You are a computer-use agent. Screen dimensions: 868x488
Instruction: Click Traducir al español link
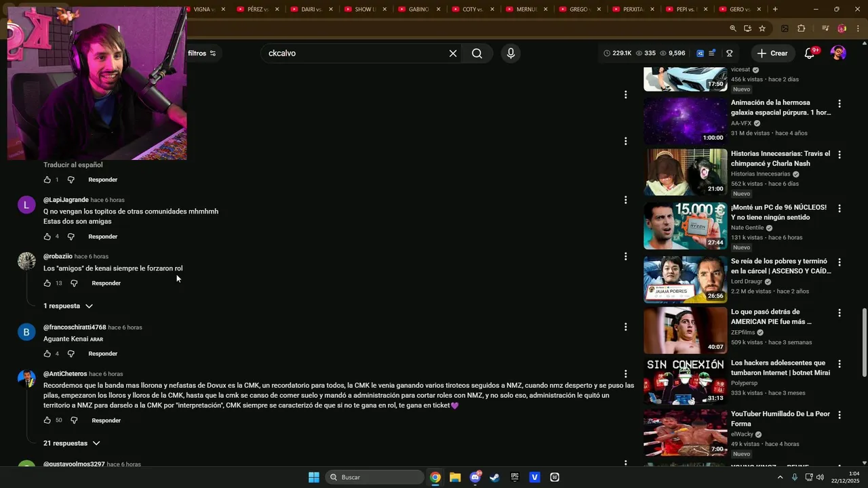(x=73, y=165)
